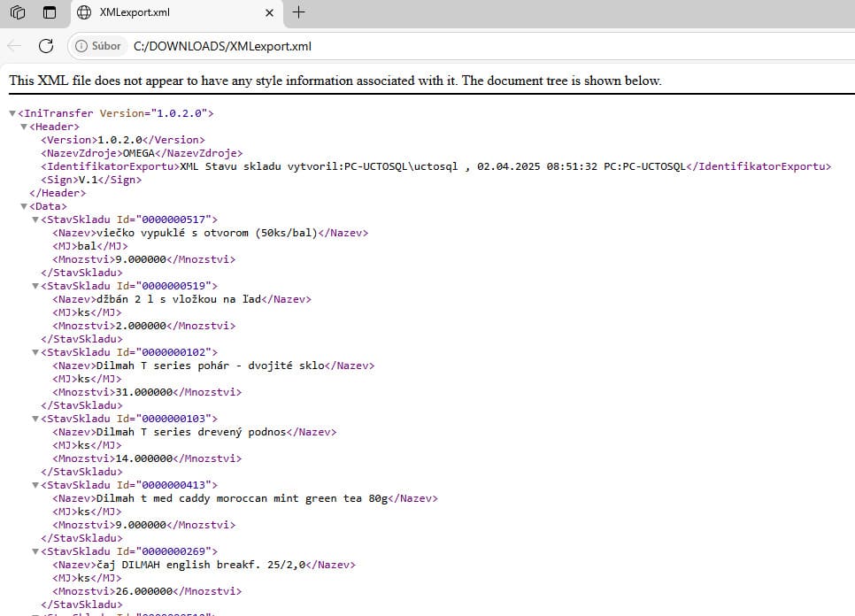Click the MJ 'bal' line

pos(90,246)
